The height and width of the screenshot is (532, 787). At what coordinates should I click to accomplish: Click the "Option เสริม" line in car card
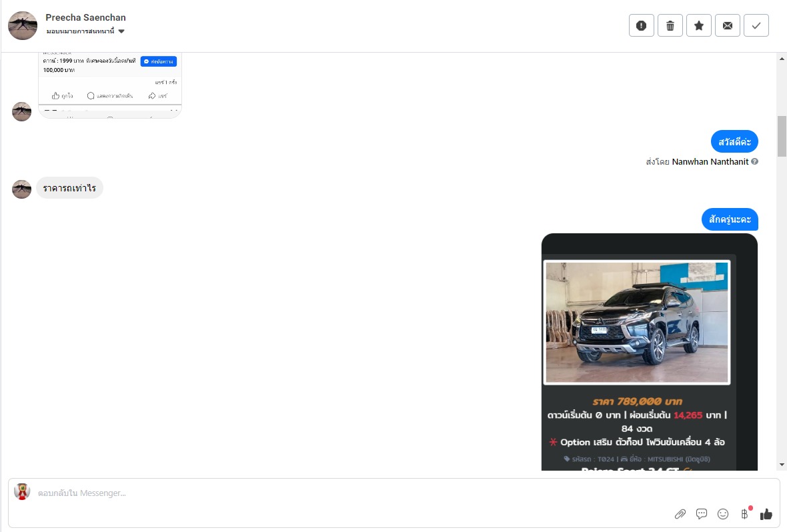tap(637, 442)
